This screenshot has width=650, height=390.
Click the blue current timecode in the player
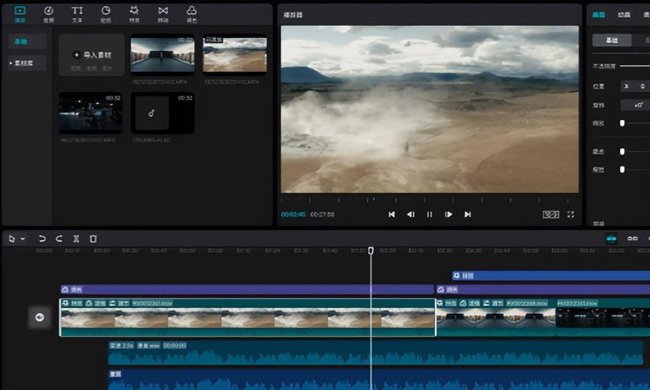(293, 215)
